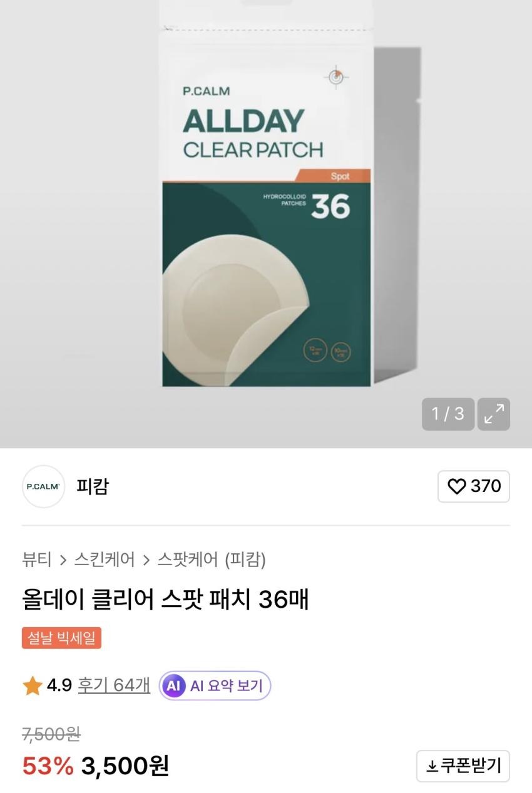
Task: Select the product title 올데이 클리어 스팟 패치 36매
Action: [165, 600]
